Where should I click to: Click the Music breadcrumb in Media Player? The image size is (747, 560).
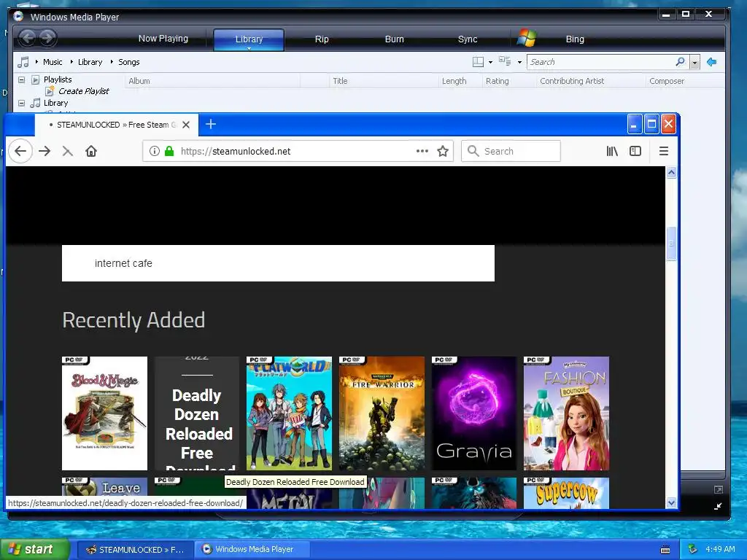pos(53,62)
